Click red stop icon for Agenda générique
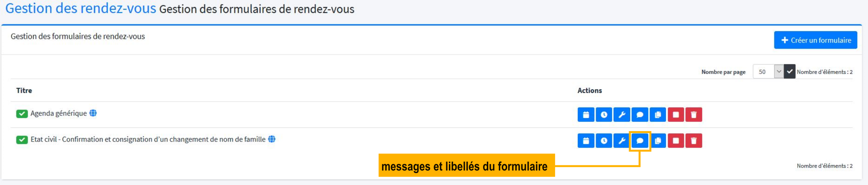Screen dimensions: 868x185 676,115
